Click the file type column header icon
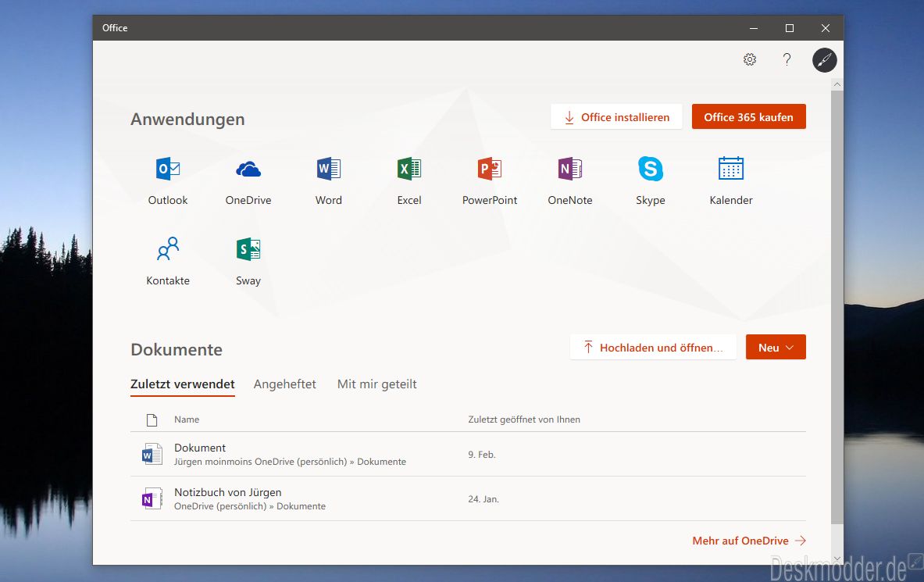This screenshot has width=924, height=582. tap(152, 420)
